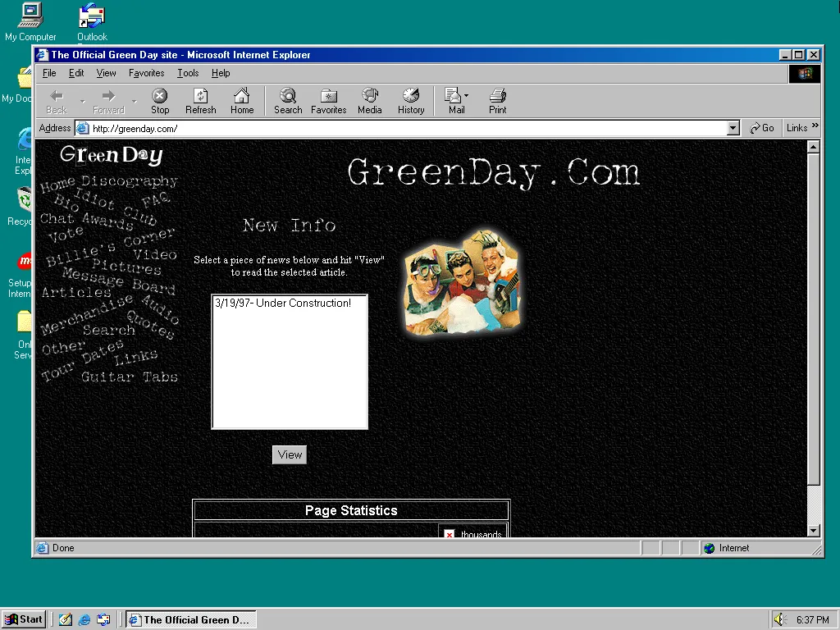Screen dimensions: 840x630
Task: Launch Outlook from the desktop
Action: [x=91, y=15]
